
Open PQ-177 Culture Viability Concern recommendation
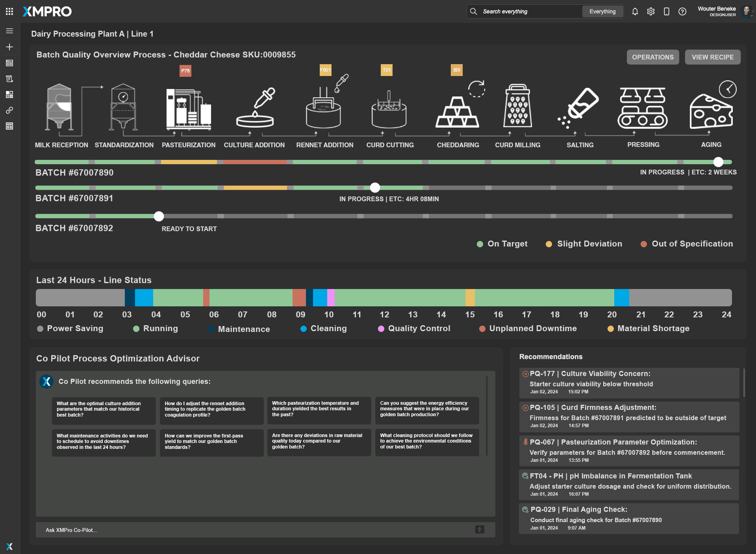tap(628, 382)
